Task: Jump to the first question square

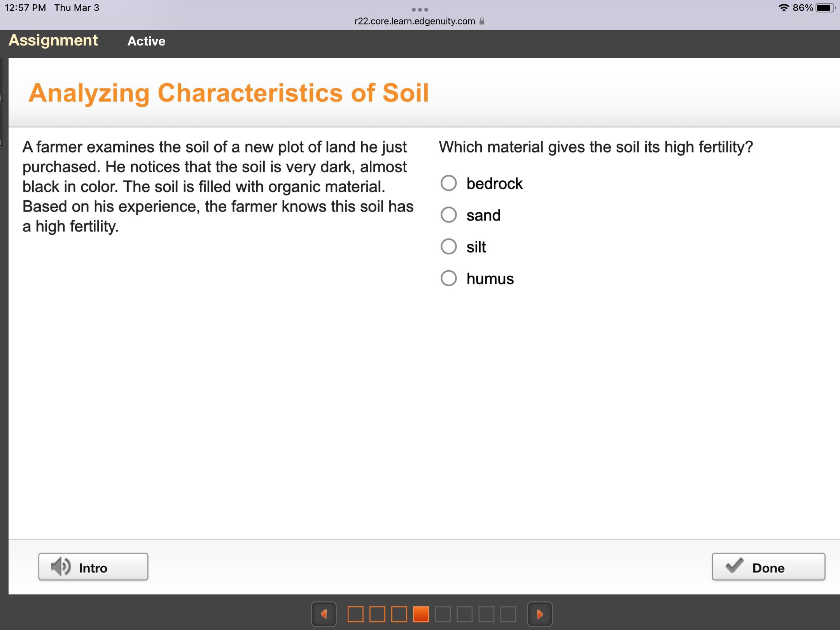Action: [355, 614]
